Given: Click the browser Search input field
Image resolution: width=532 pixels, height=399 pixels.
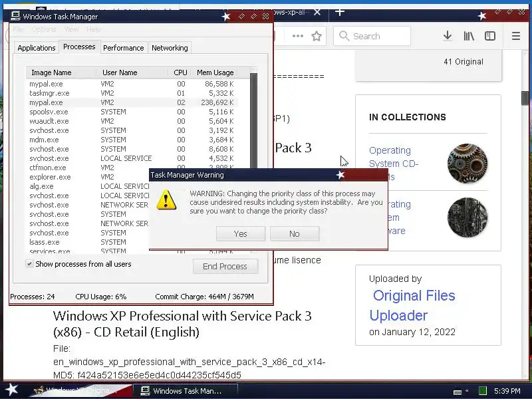Looking at the screenshot, I should click(x=372, y=36).
